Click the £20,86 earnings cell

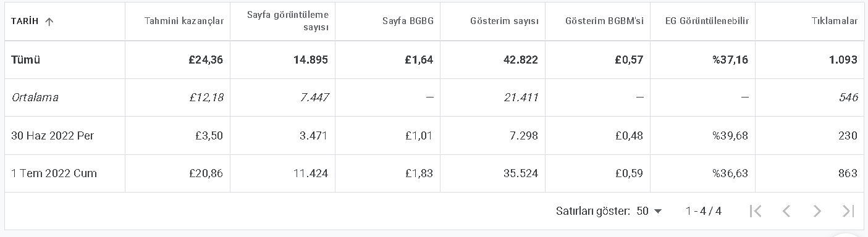click(x=206, y=173)
